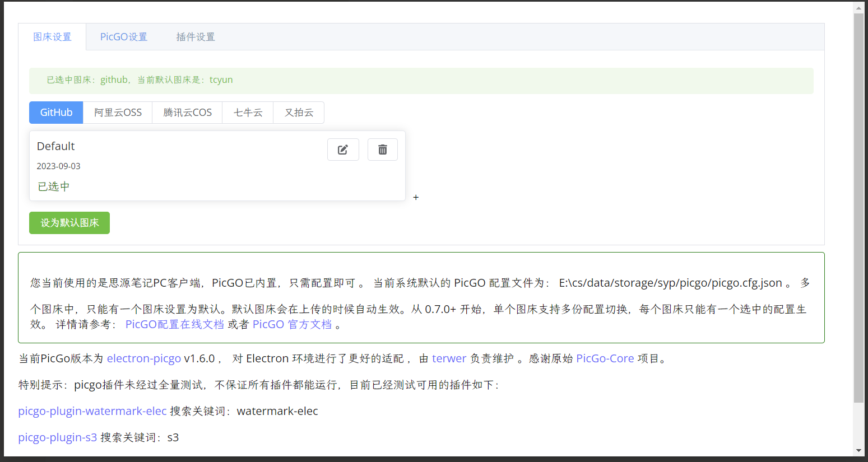Open the PicGo-Core project link
This screenshot has width=868, height=462.
coord(605,358)
